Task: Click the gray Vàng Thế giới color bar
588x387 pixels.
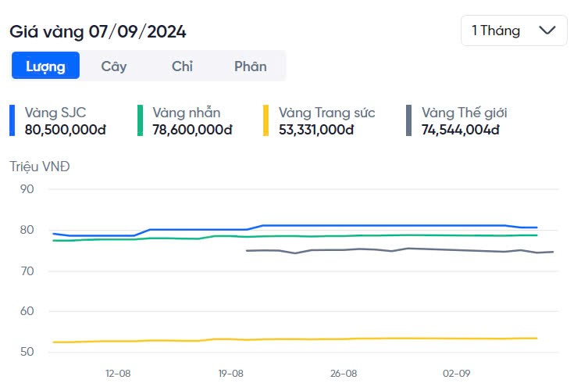Action: (408, 120)
